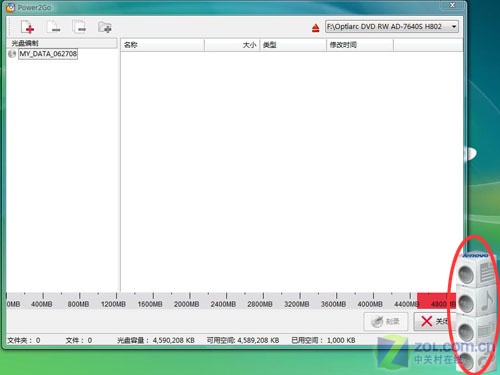Click the 2400MB mark on capacity bar

pyautogui.click(x=223, y=304)
